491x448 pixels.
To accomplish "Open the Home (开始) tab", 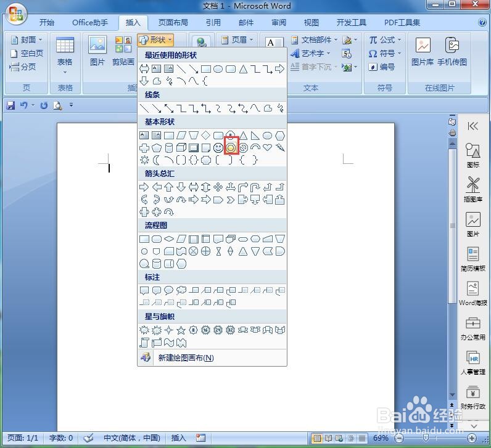I will coord(47,23).
